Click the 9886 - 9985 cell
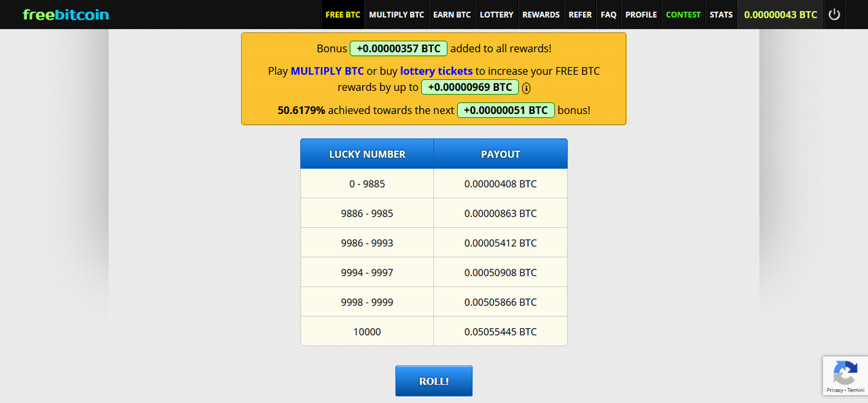 [367, 213]
